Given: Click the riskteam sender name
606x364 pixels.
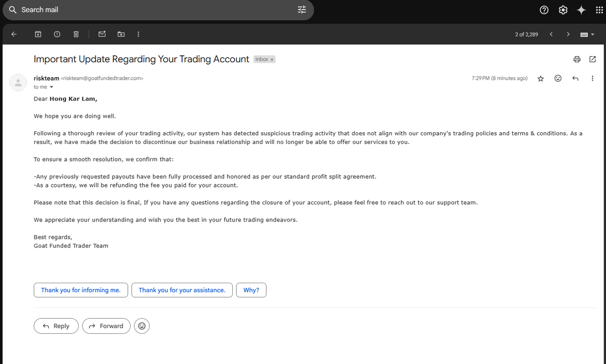Looking at the screenshot, I should coord(46,78).
